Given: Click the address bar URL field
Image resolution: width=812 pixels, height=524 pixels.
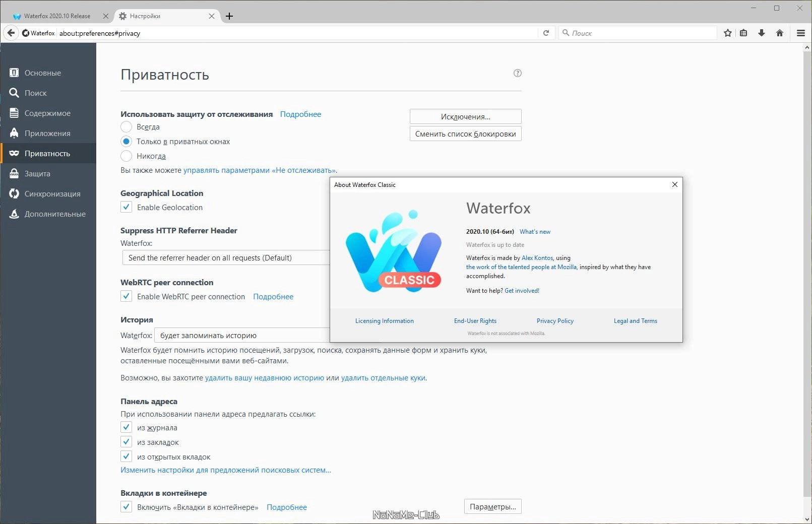Looking at the screenshot, I should point(297,33).
